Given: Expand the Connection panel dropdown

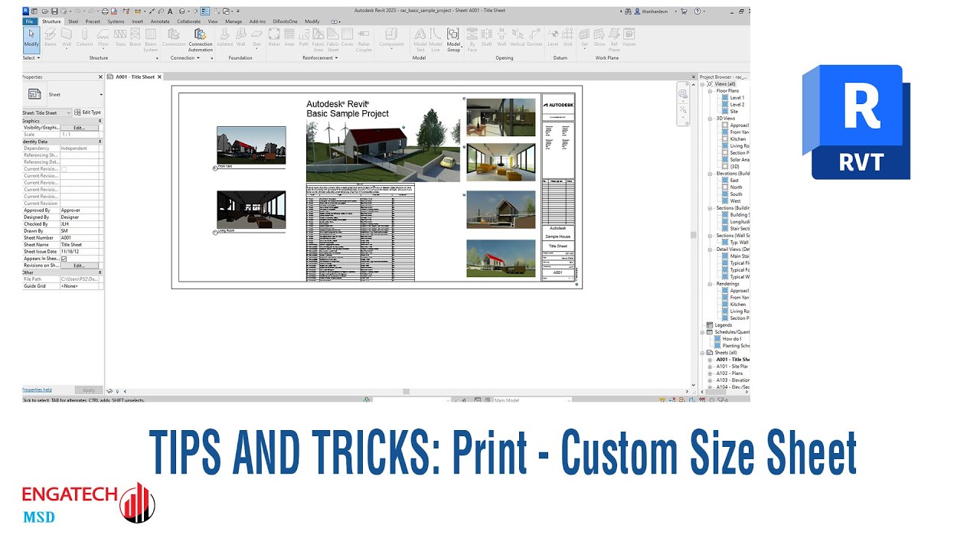Looking at the screenshot, I should tap(185, 58).
